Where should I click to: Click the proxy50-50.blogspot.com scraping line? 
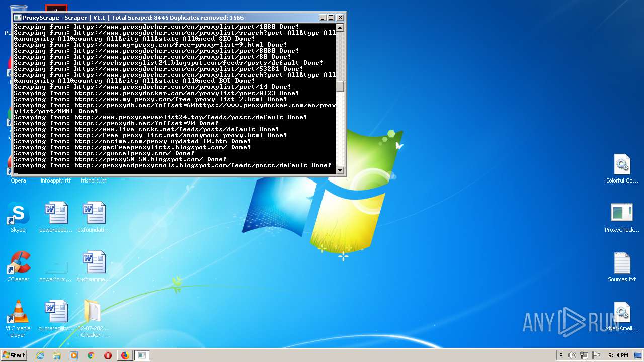point(120,159)
